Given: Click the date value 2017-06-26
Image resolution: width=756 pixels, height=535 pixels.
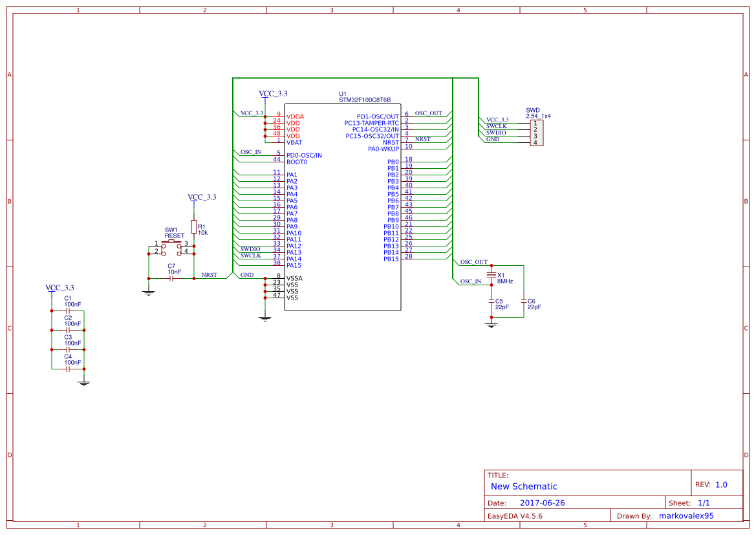Looking at the screenshot, I should tap(542, 503).
